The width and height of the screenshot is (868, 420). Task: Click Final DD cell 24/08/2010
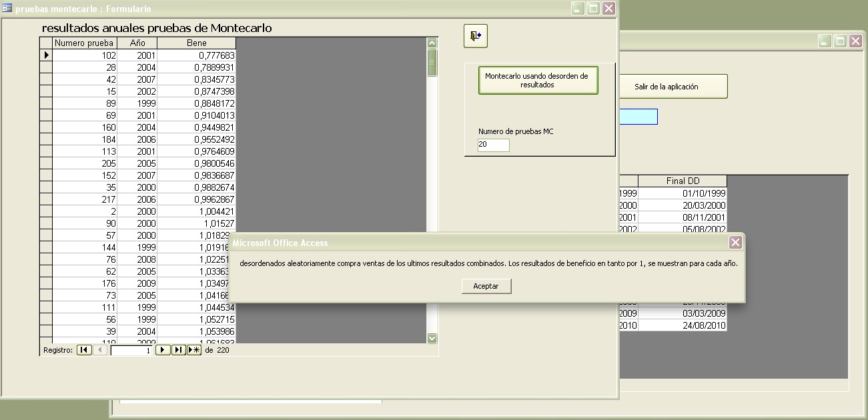[683, 325]
